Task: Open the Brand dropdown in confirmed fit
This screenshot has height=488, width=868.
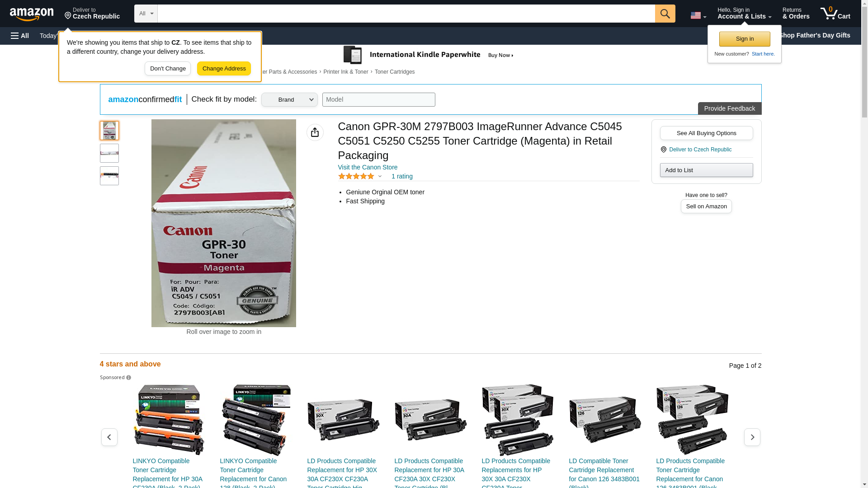Action: pyautogui.click(x=289, y=100)
